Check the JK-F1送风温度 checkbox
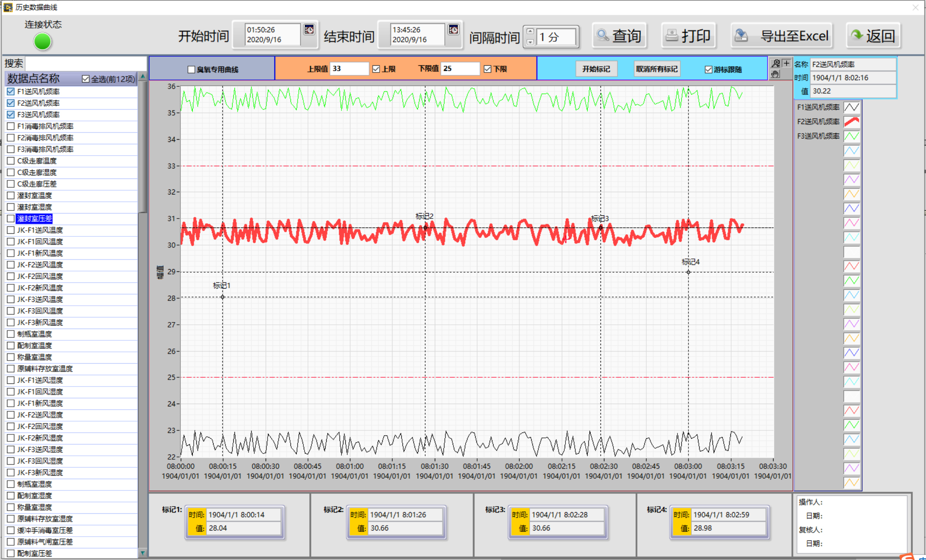Screen dimensions: 926x560 coord(11,230)
